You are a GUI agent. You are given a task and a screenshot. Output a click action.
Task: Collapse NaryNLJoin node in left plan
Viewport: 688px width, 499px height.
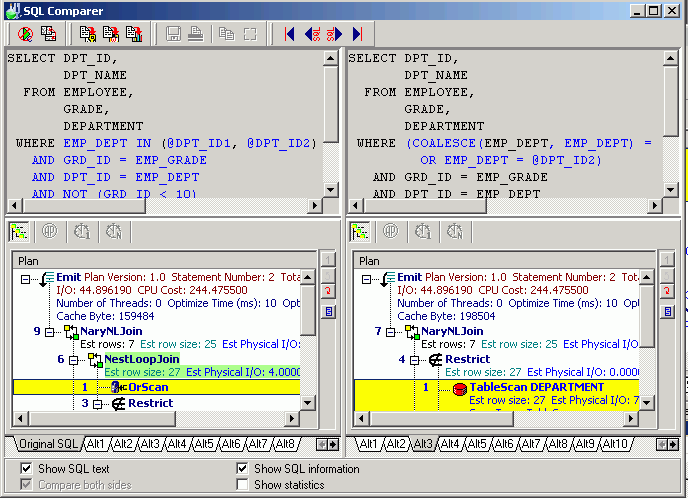50,332
